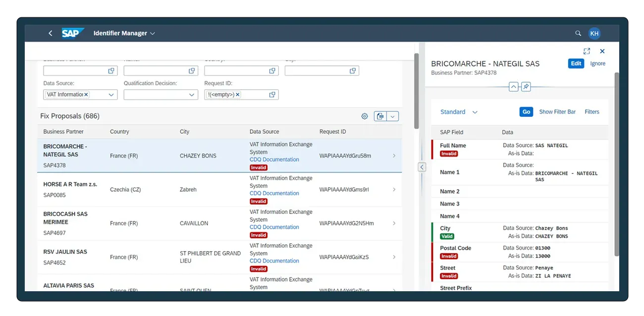Click the Street field row
Viewport: 644px width, 316px height.
click(x=520, y=272)
